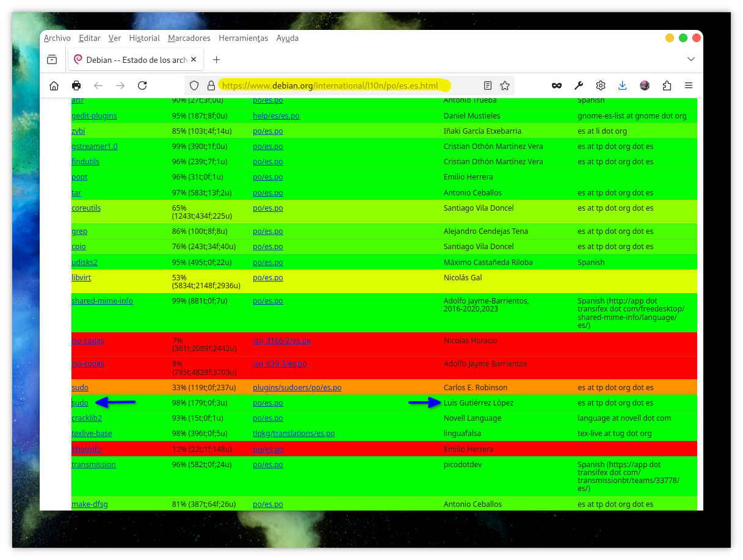
Task: Open the gedit-plugins package link
Action: pos(94,115)
